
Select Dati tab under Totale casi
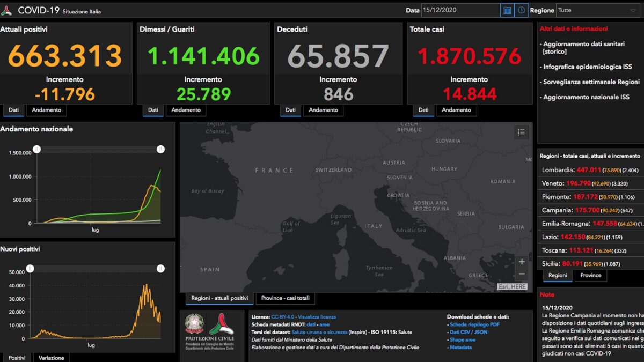click(423, 110)
